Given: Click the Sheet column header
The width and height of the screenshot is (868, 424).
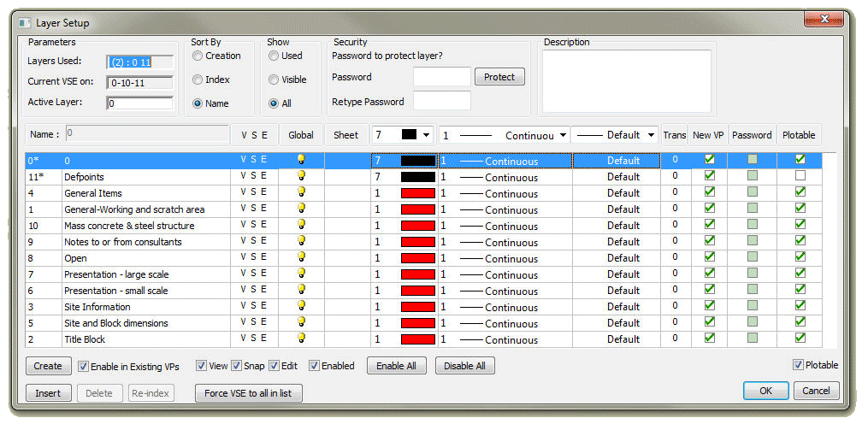Looking at the screenshot, I should click(345, 135).
